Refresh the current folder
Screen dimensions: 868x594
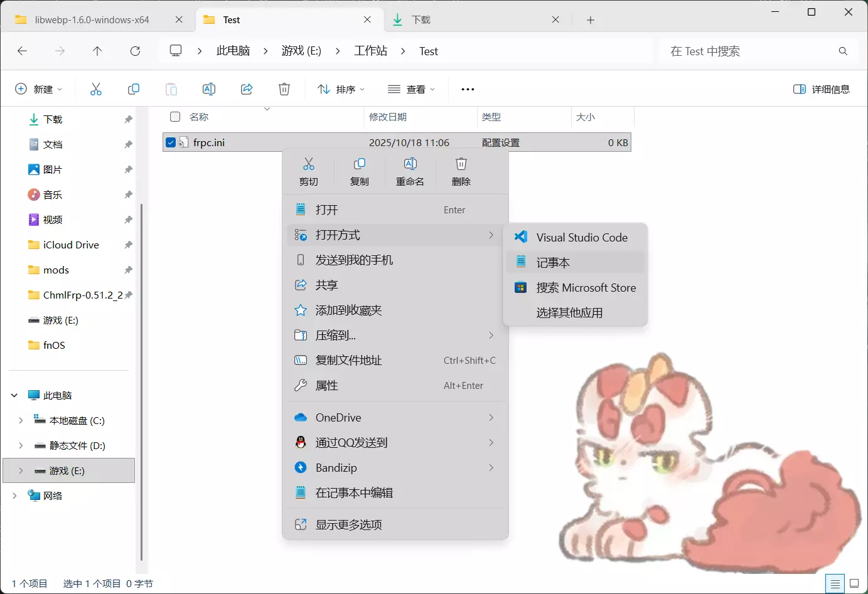coord(135,51)
